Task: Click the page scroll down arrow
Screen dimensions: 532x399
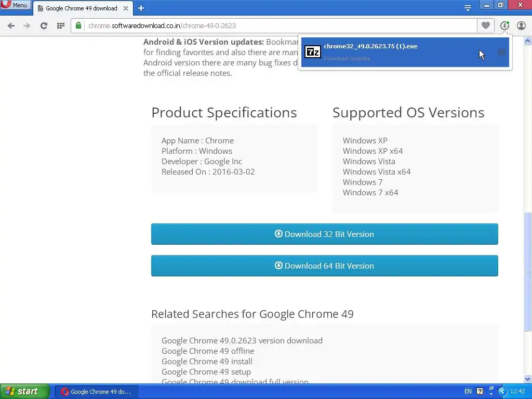Action: click(528, 379)
